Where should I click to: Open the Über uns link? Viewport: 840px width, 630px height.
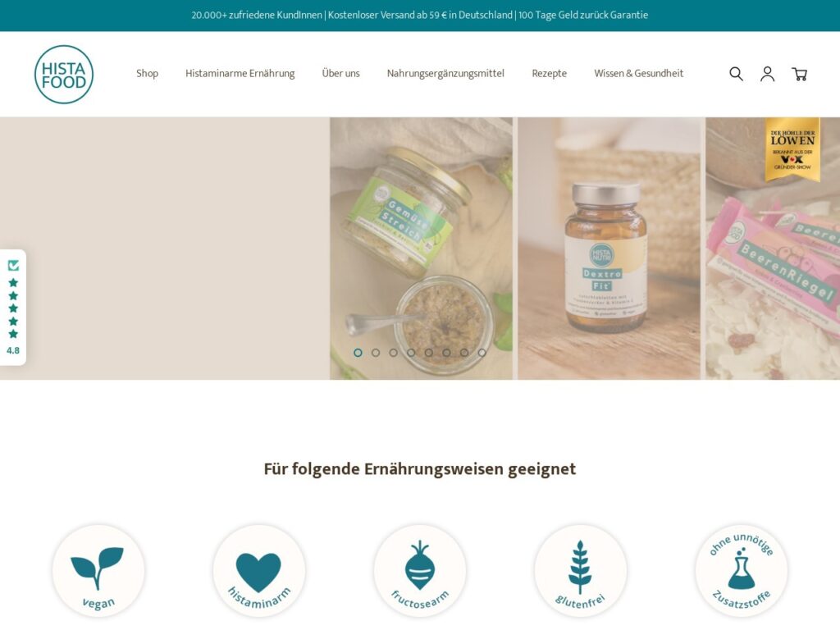click(340, 73)
